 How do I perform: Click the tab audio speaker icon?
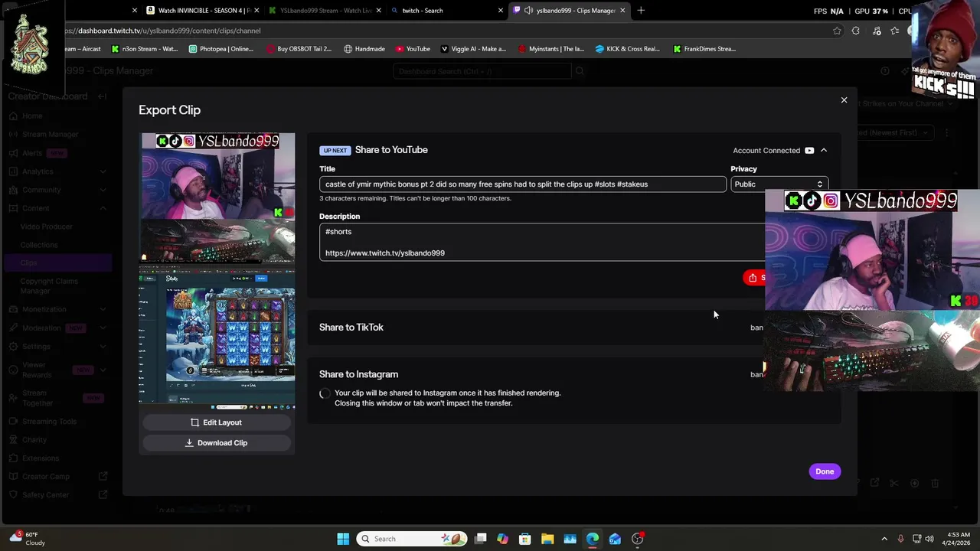528,11
